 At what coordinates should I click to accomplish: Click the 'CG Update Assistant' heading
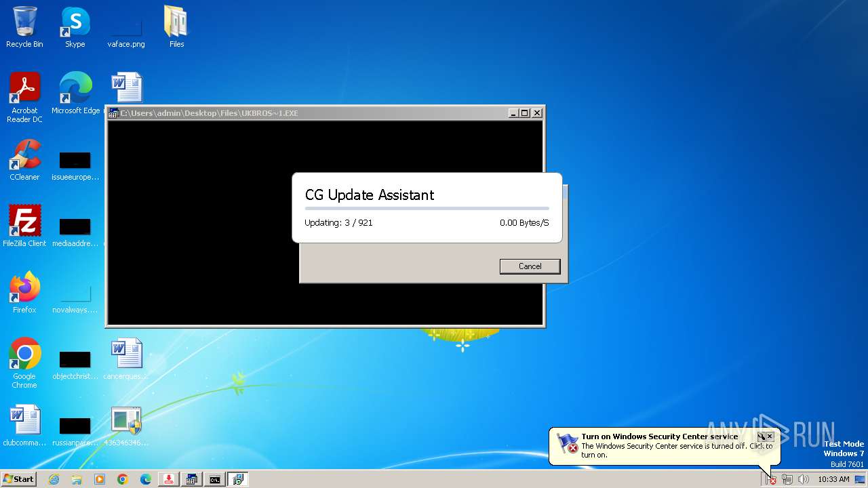point(370,195)
